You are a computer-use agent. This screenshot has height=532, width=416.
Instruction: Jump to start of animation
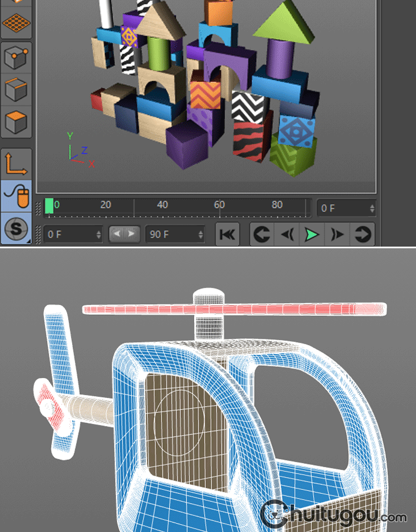coord(227,234)
